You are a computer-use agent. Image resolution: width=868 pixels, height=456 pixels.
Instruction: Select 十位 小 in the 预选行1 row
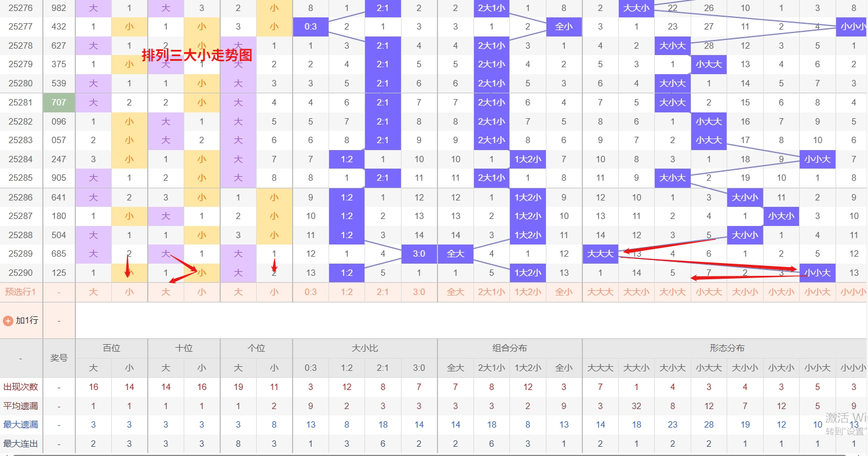[x=202, y=292]
